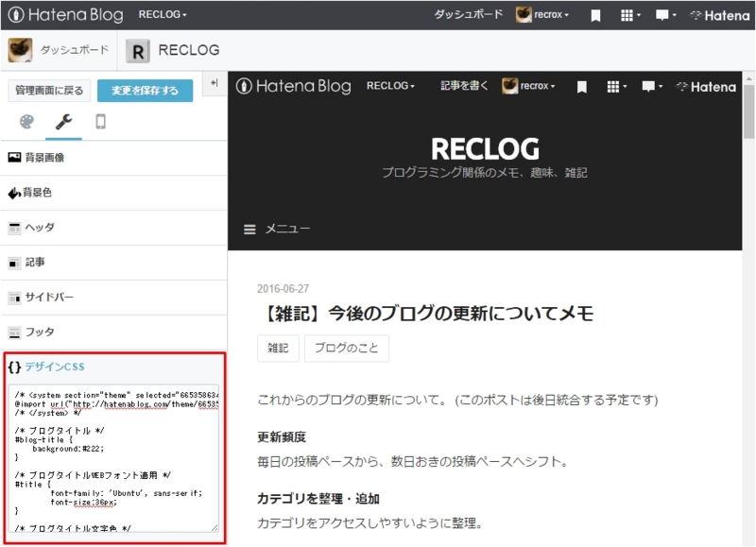The image size is (756, 547).
Task: Click the blog subtitle プログラミング関係のメモ、趣味、雑記
Action: tap(485, 173)
